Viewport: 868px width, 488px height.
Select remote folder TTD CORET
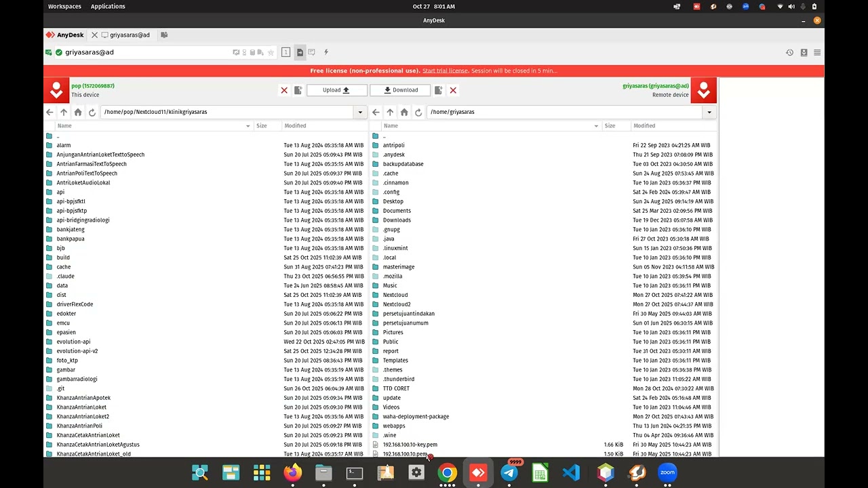tap(396, 388)
